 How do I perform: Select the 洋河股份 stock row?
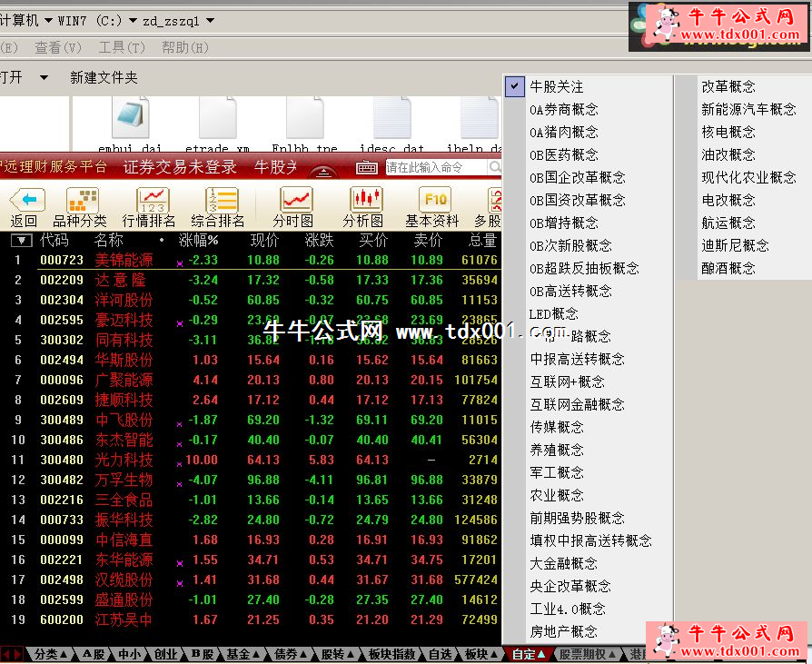click(124, 300)
